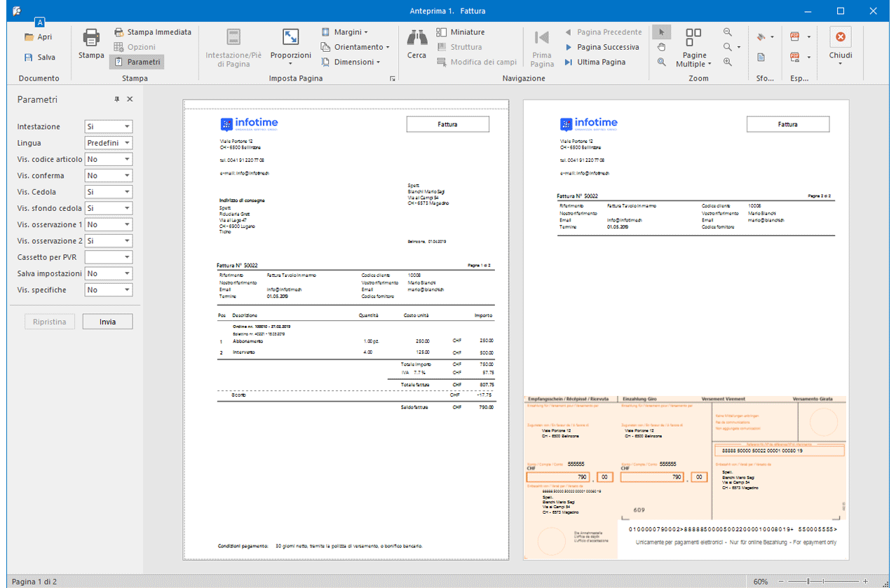The width and height of the screenshot is (896, 588).
Task: Click the page background color bucket icon
Action: pyautogui.click(x=761, y=37)
